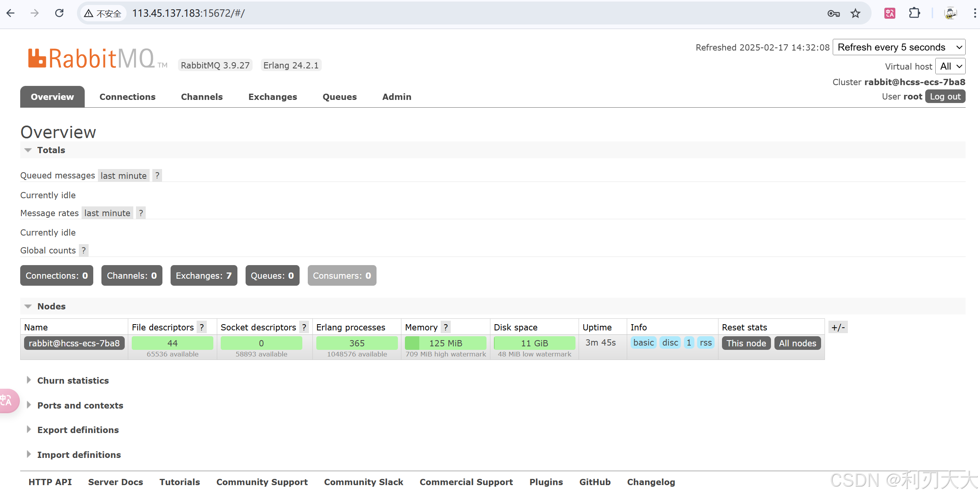Click the browser back arrow
This screenshot has width=980, height=496.
[10, 13]
